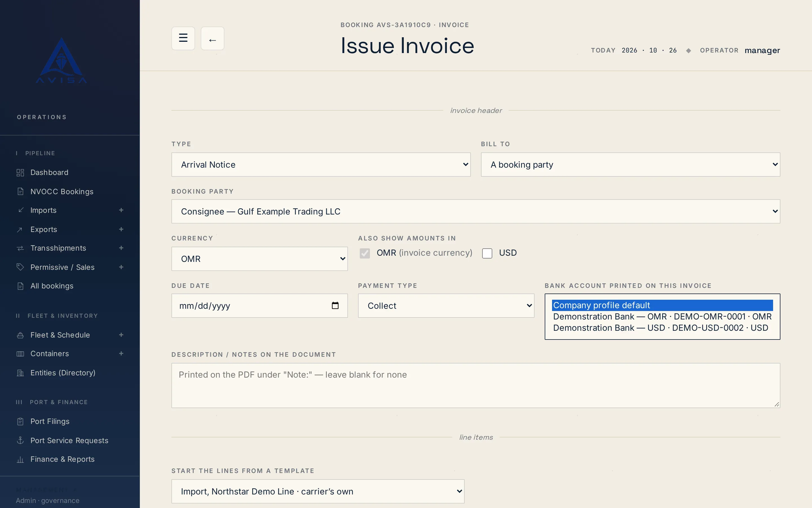The image size is (812, 508).
Task: Expand the Containers submenu plus
Action: [x=121, y=353]
